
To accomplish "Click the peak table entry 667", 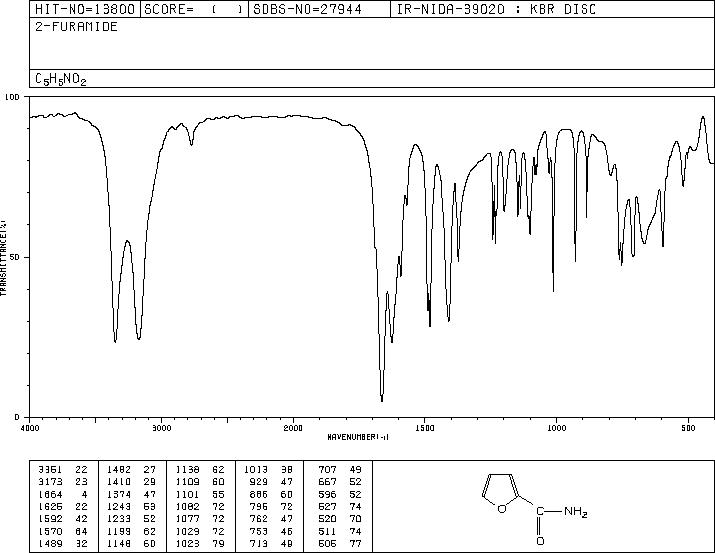I will coord(327,482).
